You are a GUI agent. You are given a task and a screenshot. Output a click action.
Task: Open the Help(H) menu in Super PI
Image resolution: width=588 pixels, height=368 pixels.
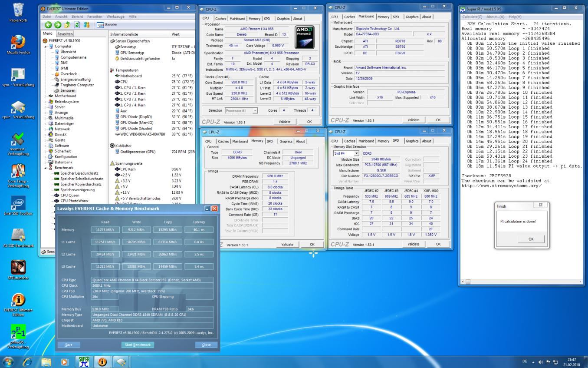tap(515, 17)
